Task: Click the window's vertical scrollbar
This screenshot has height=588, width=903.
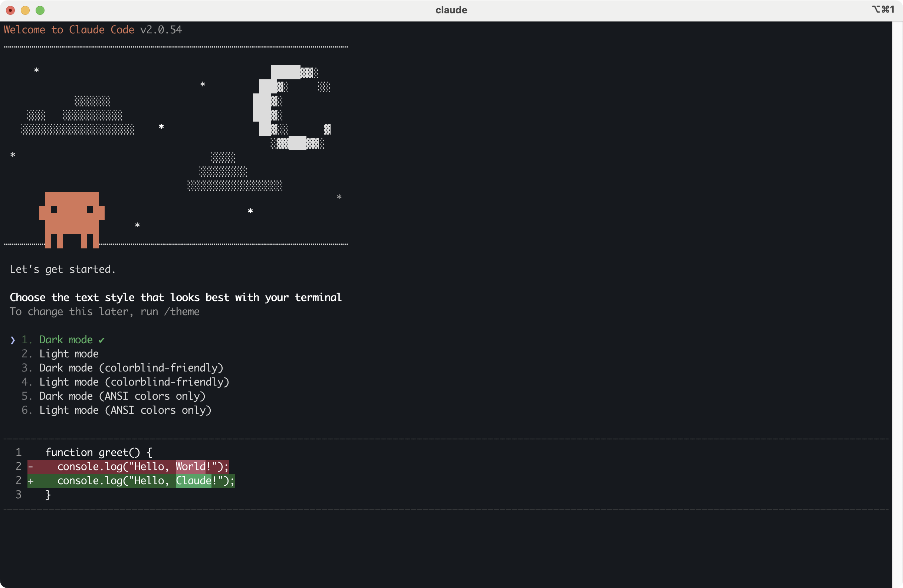Action: (897, 303)
